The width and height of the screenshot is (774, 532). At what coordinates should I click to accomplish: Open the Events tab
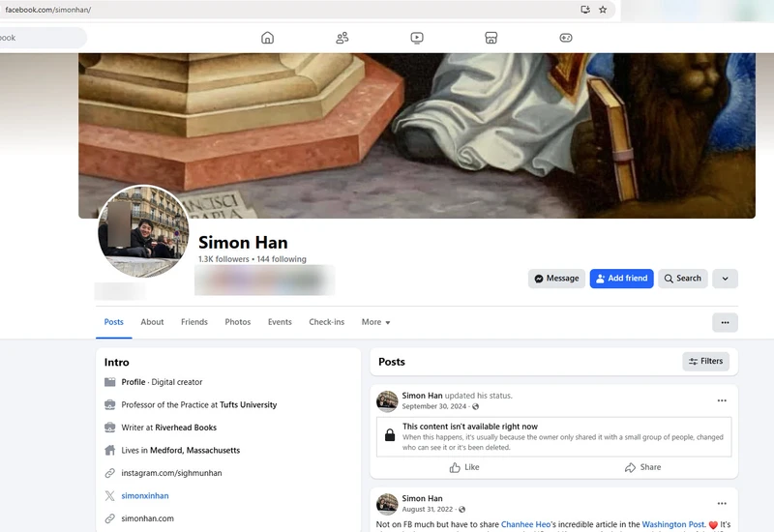280,322
